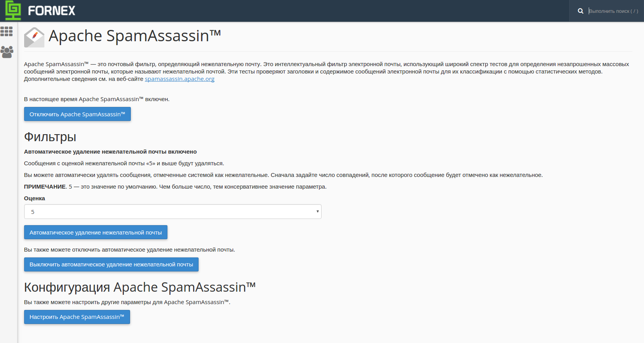Click Выключить автоматическое удаление нежелательной почты button

tap(111, 264)
